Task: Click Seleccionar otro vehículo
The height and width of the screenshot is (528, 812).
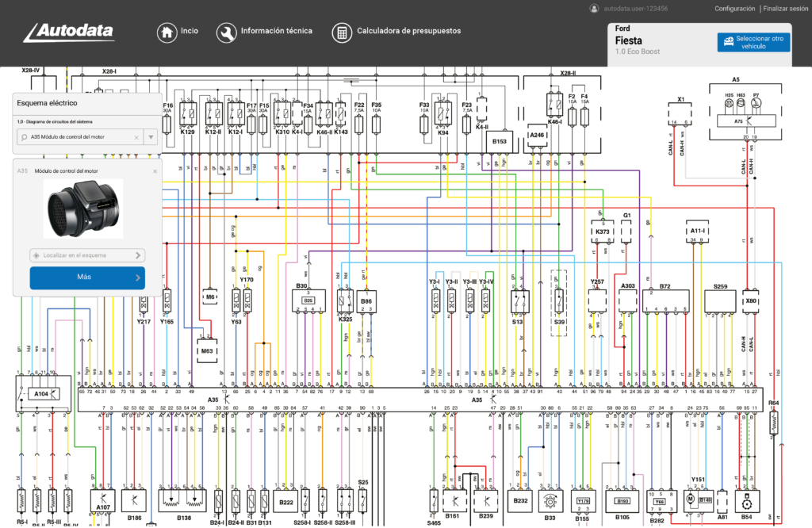Action: tap(753, 43)
